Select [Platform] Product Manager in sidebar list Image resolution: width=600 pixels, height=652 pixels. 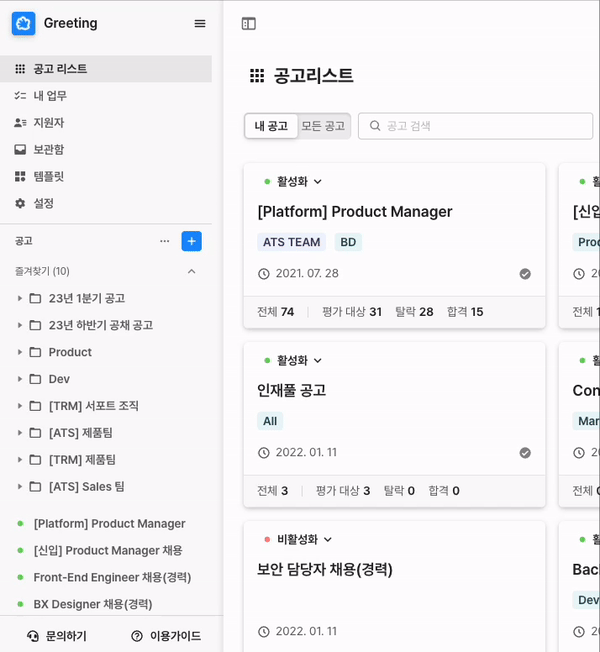(109, 524)
